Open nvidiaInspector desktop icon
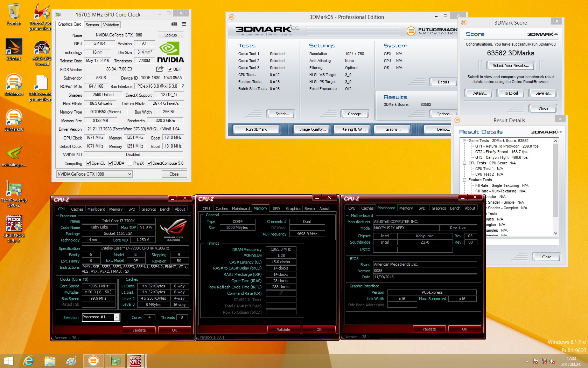 click(14, 156)
